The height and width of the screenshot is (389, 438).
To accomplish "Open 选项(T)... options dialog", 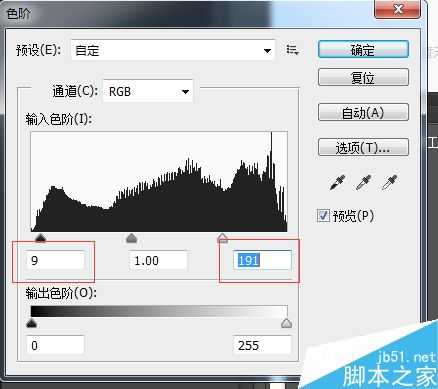I will [363, 147].
